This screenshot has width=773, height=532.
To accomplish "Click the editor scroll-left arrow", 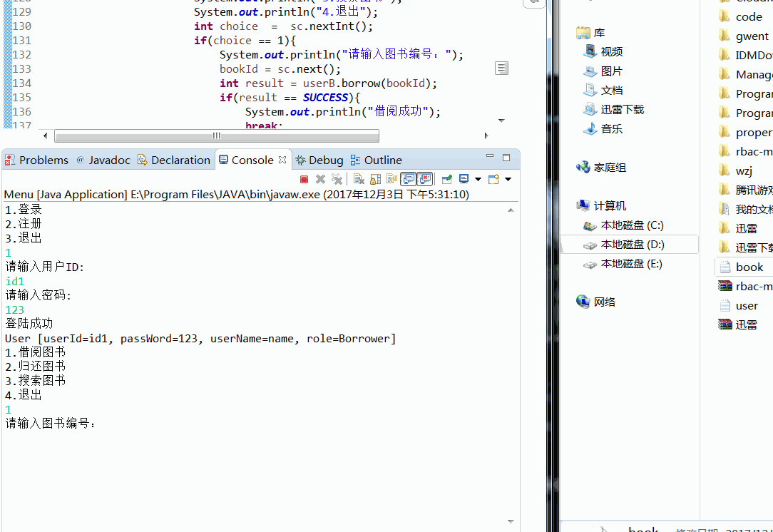I will (46, 135).
